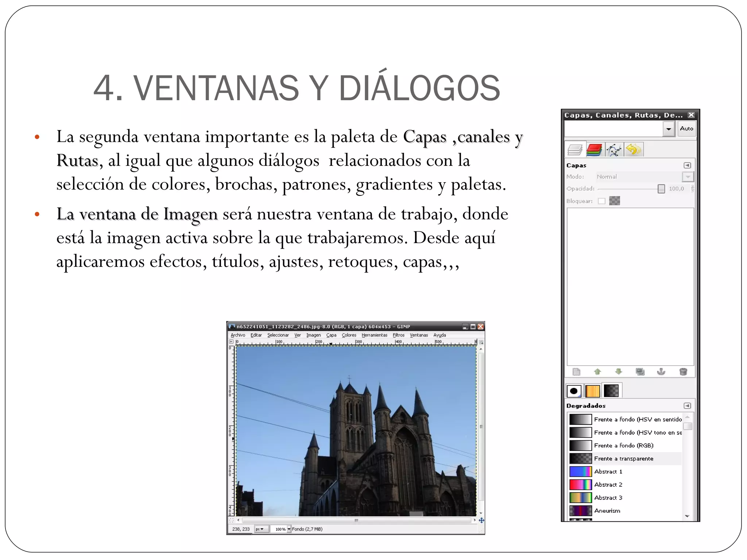Click the image vertical scrollbar down arrow
Image resolution: width=747 pixels, height=560 pixels.
click(481, 513)
